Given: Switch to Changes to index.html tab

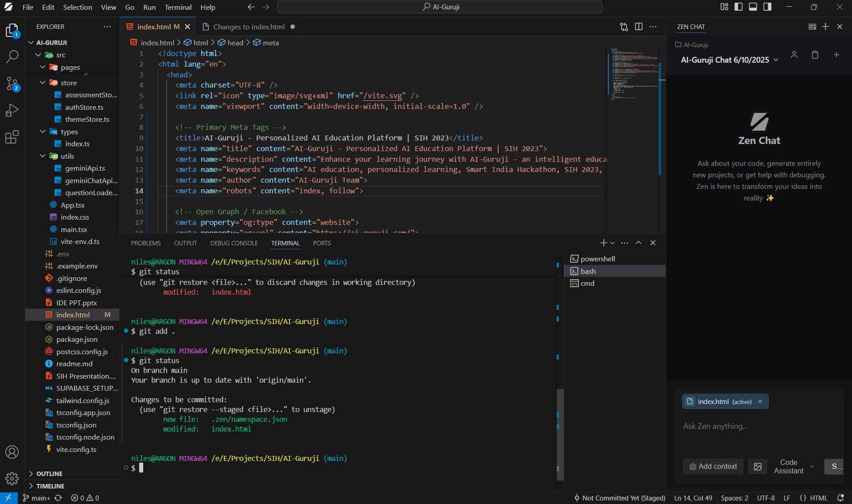Looking at the screenshot, I should click(x=249, y=27).
